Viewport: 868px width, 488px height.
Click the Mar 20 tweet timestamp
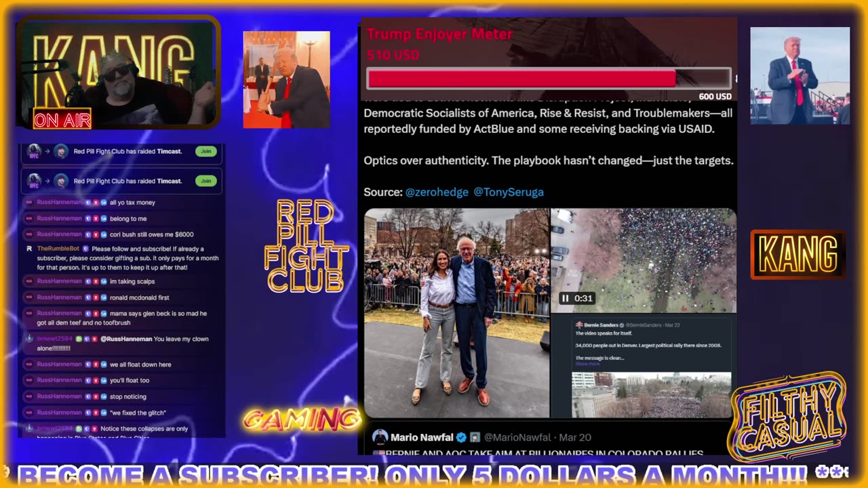[574, 437]
